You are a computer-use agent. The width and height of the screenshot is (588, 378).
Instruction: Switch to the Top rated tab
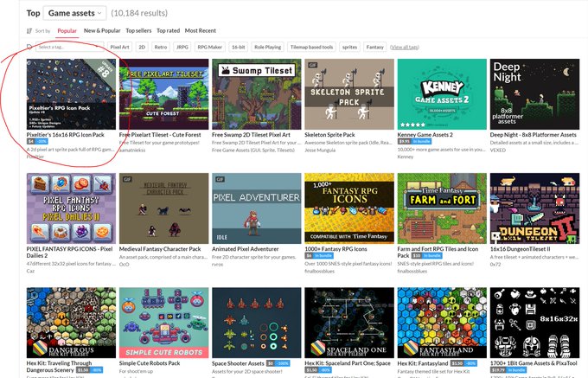[x=168, y=31]
